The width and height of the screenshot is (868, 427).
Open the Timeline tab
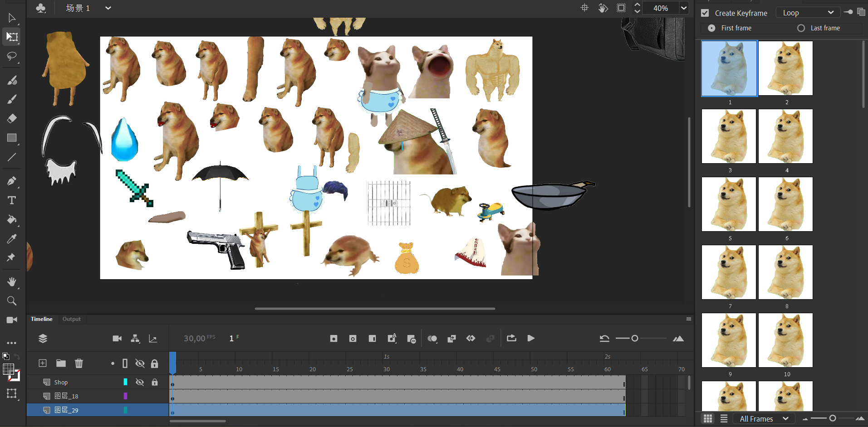coord(42,319)
